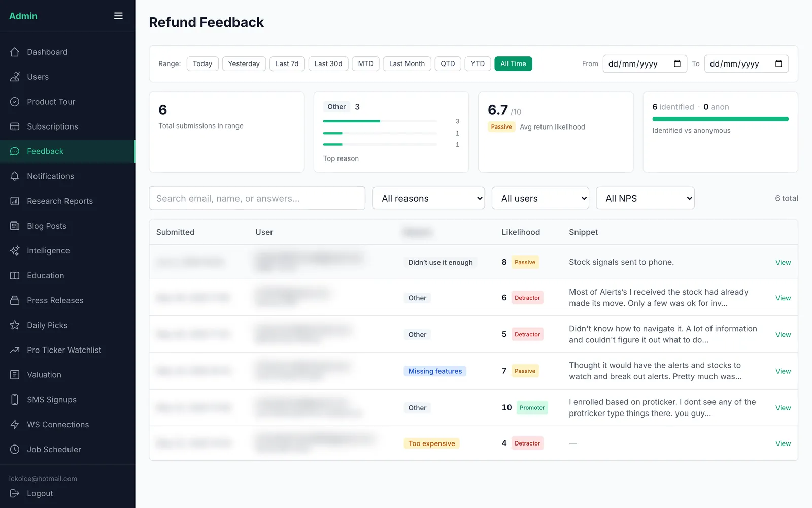Click the Pro Ticker Watchlist trend icon
The image size is (812, 508).
(15, 350)
